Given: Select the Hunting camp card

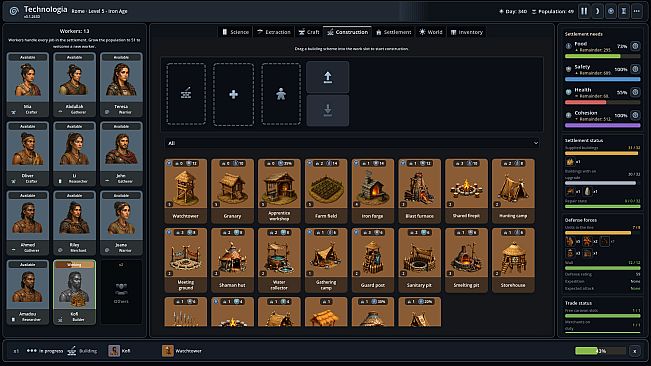Looking at the screenshot, I should pyautogui.click(x=513, y=190).
